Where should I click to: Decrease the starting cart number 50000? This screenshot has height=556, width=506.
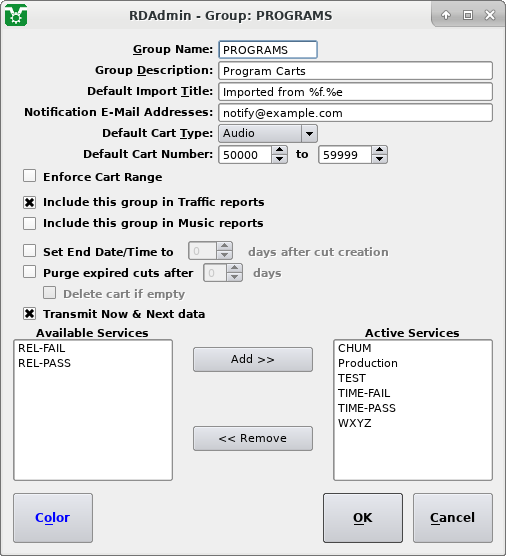coord(279,159)
